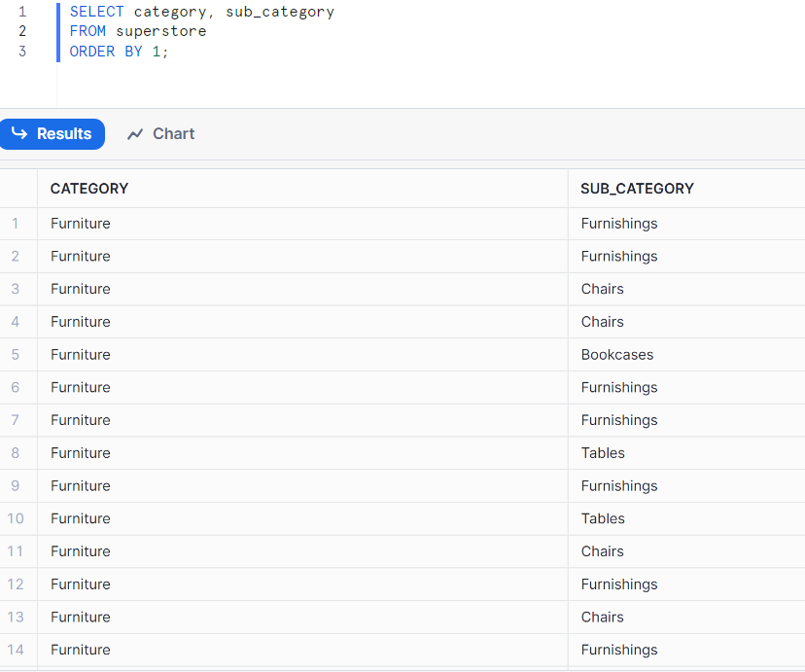Click the ORDER BY 1 line in editor

(x=119, y=52)
